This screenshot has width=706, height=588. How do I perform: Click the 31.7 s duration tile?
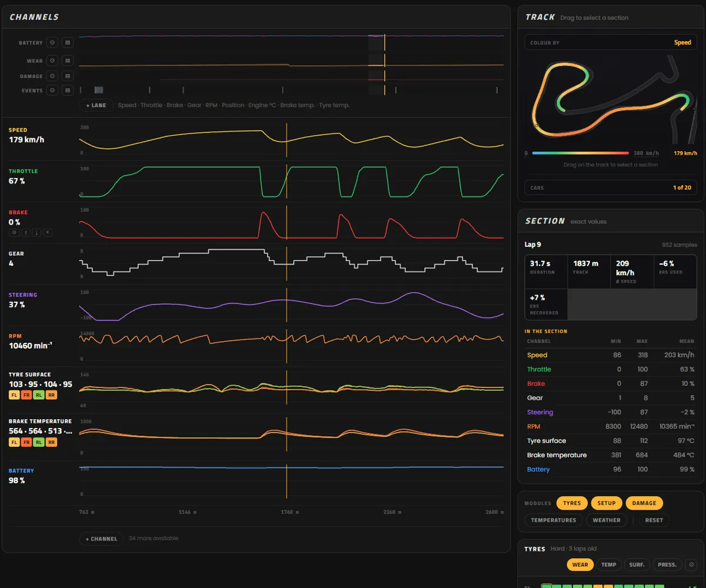point(546,271)
